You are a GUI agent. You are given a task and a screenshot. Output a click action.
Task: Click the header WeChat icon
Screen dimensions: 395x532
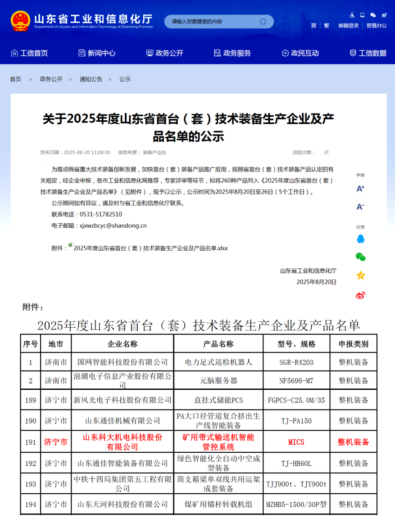pyautogui.click(x=373, y=15)
